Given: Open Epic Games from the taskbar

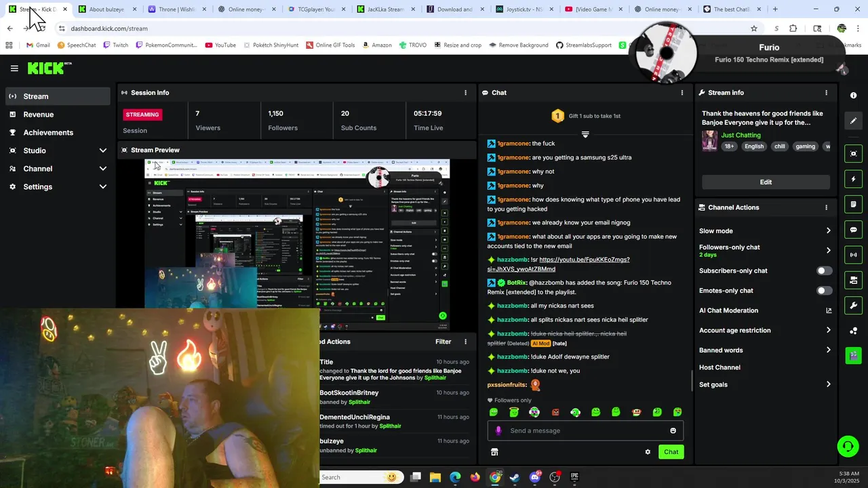Looking at the screenshot, I should [574, 477].
